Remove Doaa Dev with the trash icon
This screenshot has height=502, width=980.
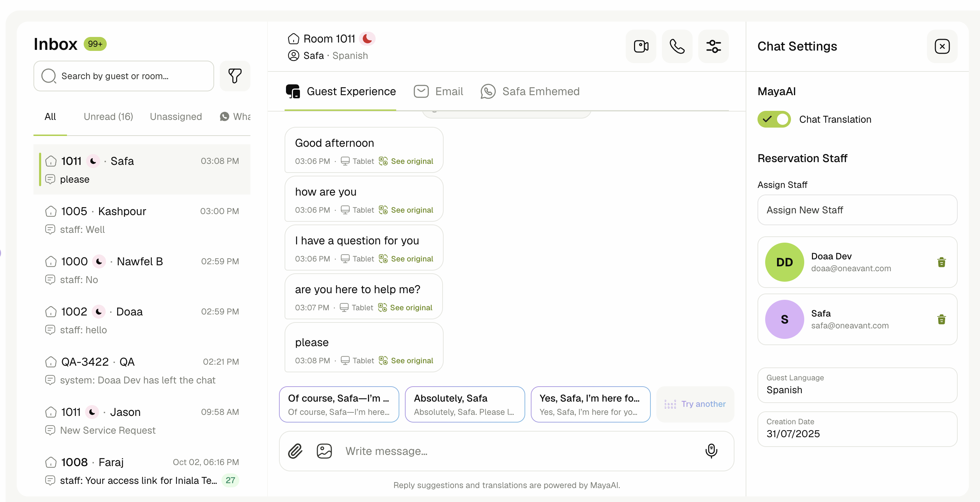tap(942, 262)
